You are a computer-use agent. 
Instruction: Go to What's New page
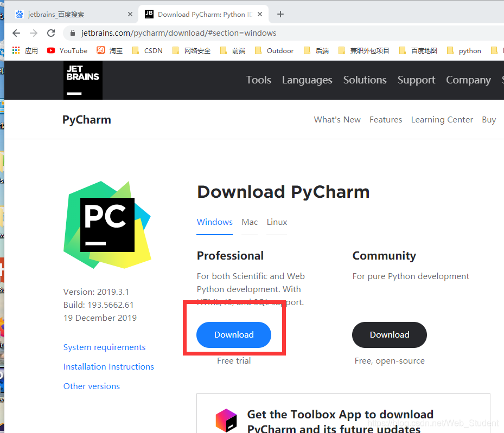(x=337, y=120)
